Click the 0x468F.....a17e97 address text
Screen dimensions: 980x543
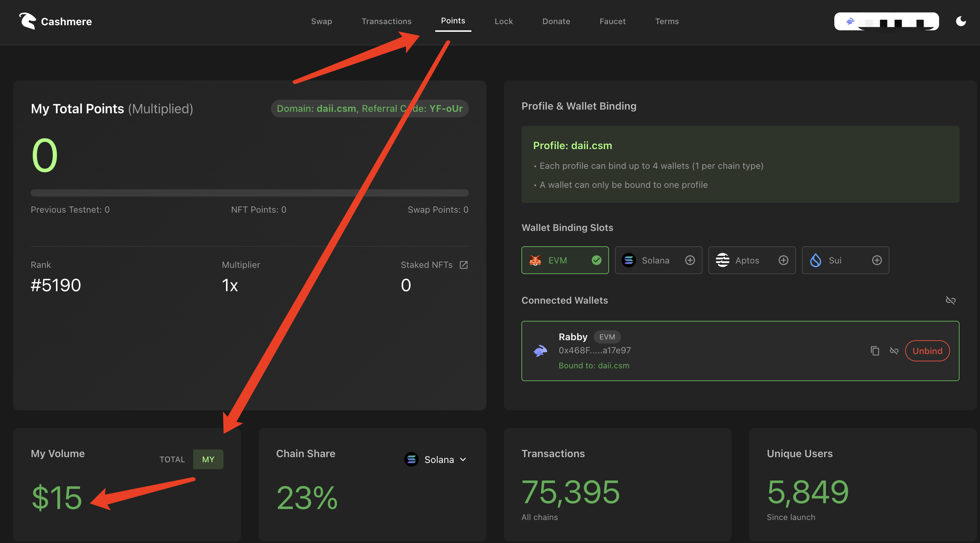[x=595, y=350]
